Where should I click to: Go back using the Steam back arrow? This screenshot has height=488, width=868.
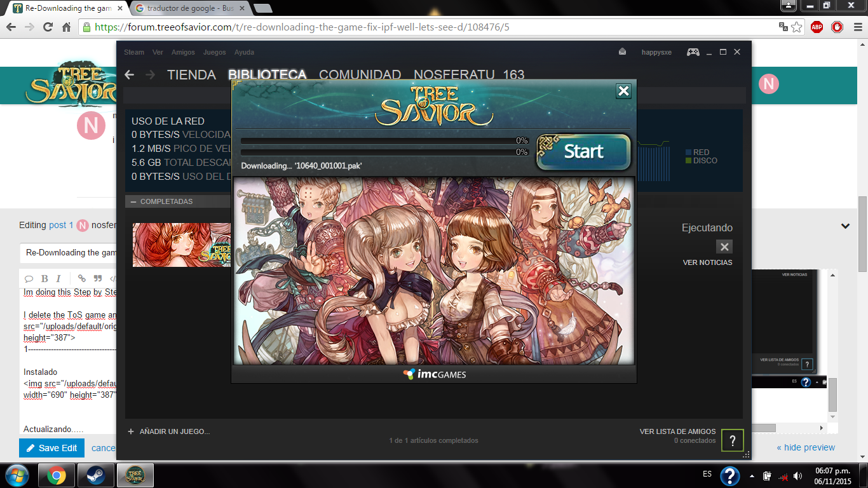click(130, 75)
